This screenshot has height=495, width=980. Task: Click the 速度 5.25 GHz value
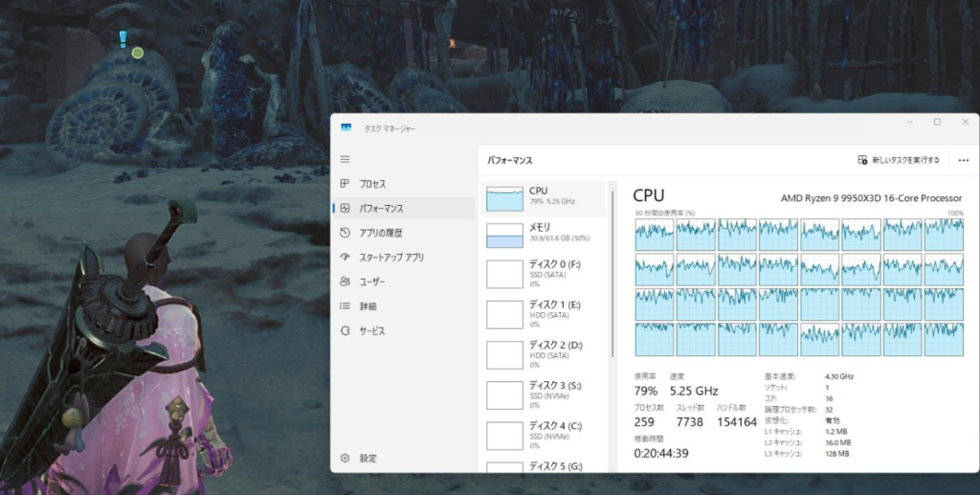click(x=694, y=391)
